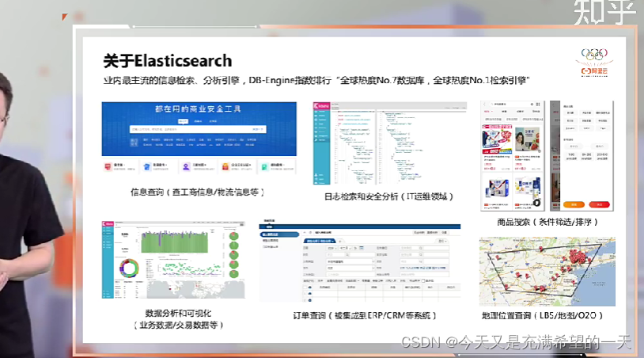Click the Alibaba Cloud Olympic logo
644x358 pixels.
(x=594, y=63)
